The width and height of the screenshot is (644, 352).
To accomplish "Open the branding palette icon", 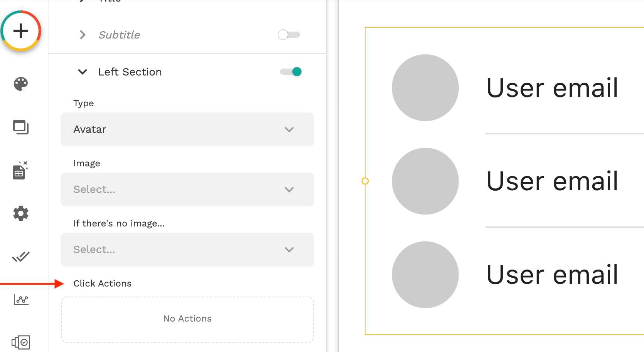I will pos(21,84).
